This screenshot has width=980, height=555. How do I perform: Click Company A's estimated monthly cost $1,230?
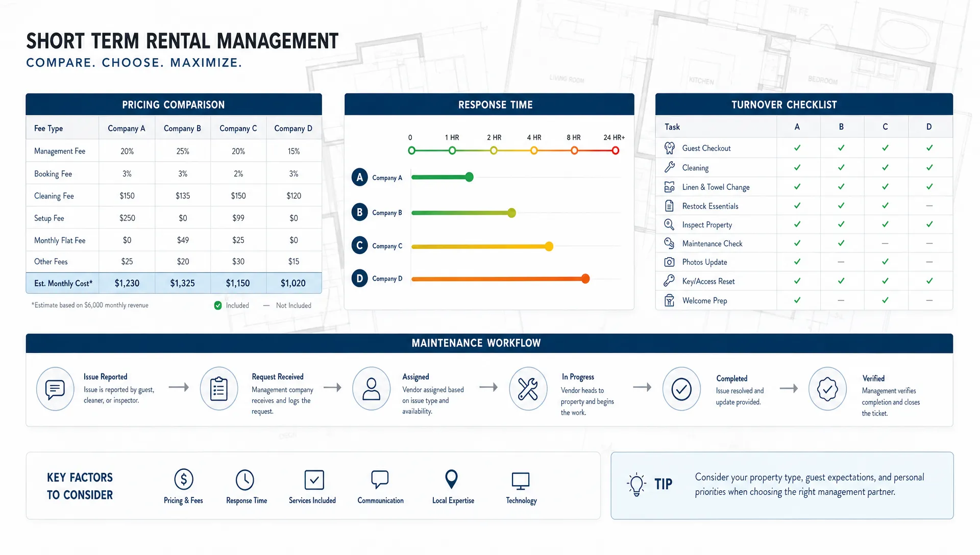[127, 284]
